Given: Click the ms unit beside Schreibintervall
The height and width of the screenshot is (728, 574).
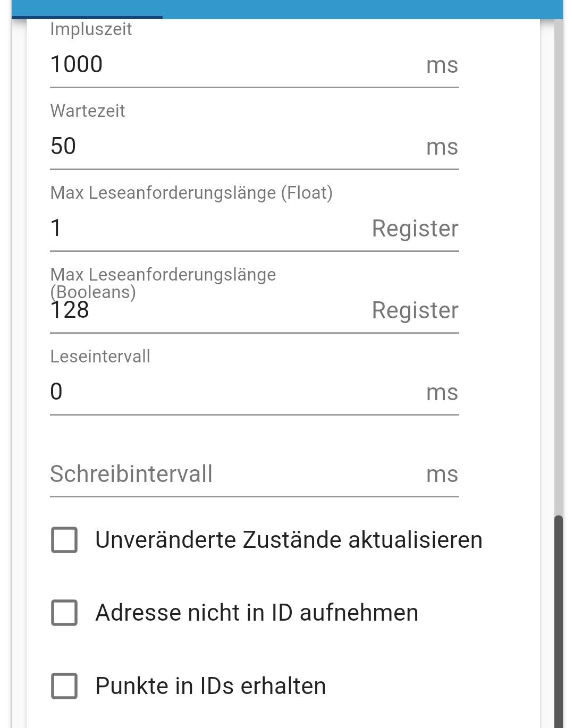Looking at the screenshot, I should (442, 474).
